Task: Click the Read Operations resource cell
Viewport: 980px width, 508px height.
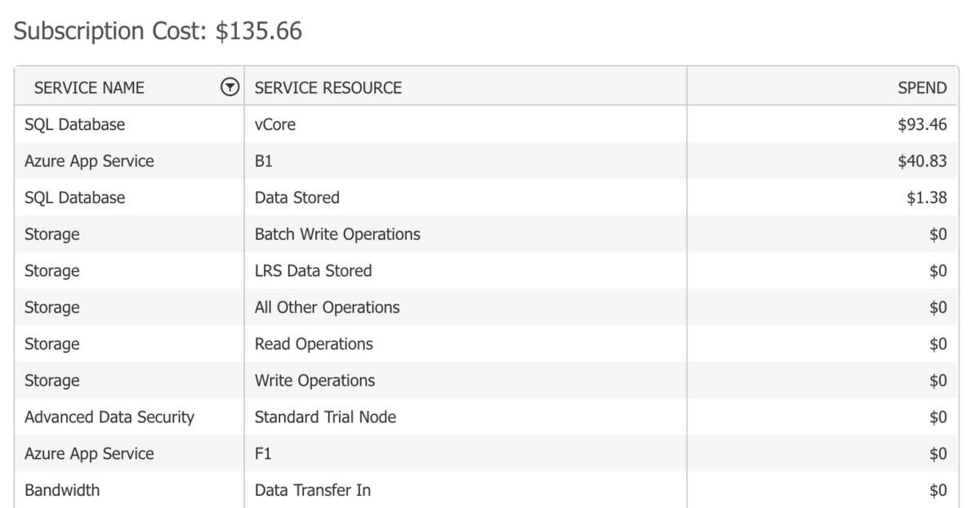Action: point(314,344)
